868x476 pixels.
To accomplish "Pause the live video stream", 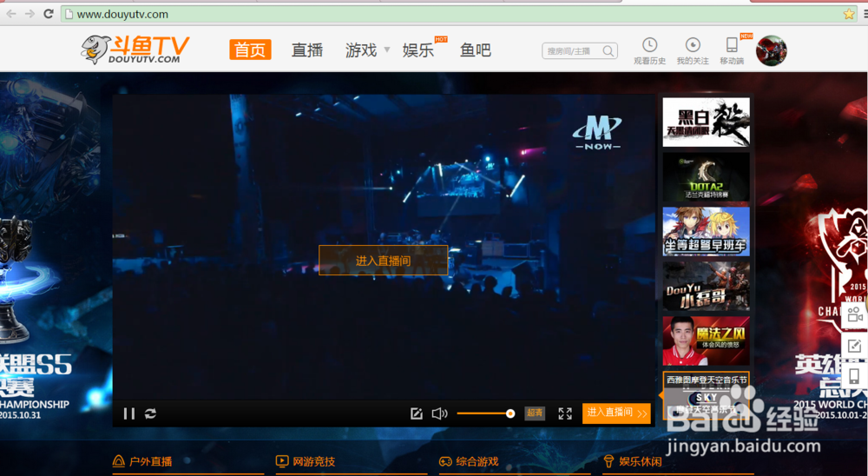I will [x=129, y=413].
